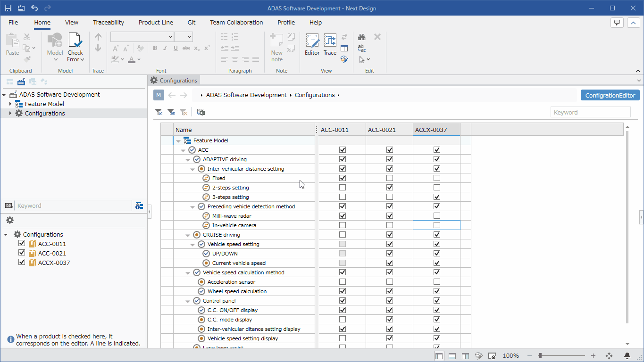Image resolution: width=644 pixels, height=362 pixels.
Task: Uncheck ACCX-0037 in the Configurations list
Action: 21,263
